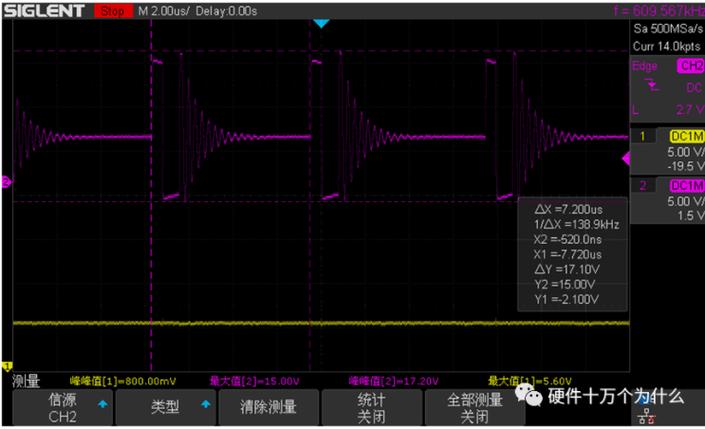Click the channel 2 number badge
Image resolution: width=705 pixels, height=429 pixels.
coord(643,186)
